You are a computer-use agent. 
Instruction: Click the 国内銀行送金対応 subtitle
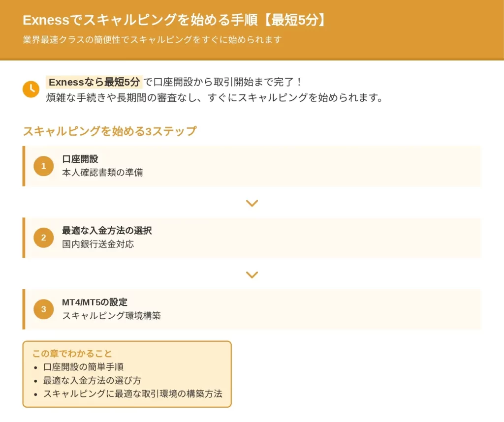[98, 244]
